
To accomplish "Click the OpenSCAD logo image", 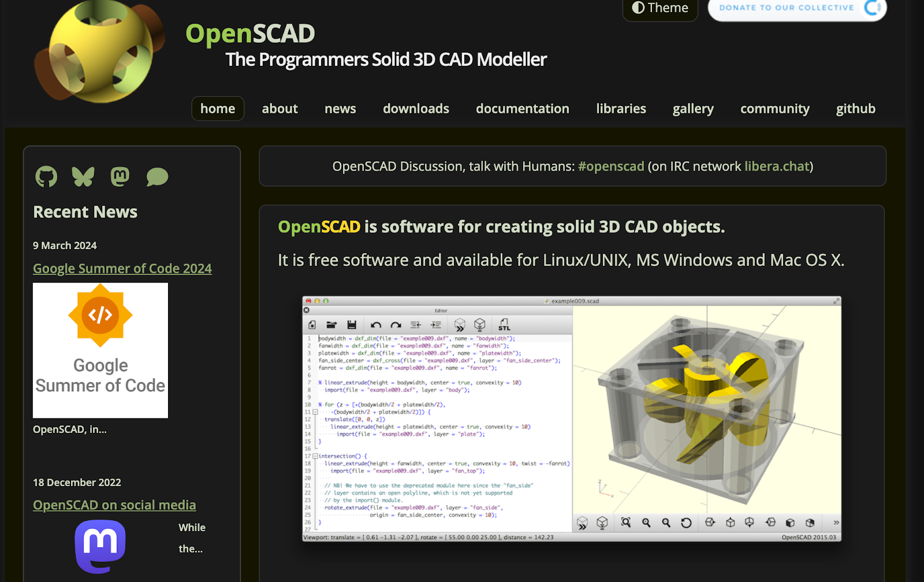I will tap(99, 52).
